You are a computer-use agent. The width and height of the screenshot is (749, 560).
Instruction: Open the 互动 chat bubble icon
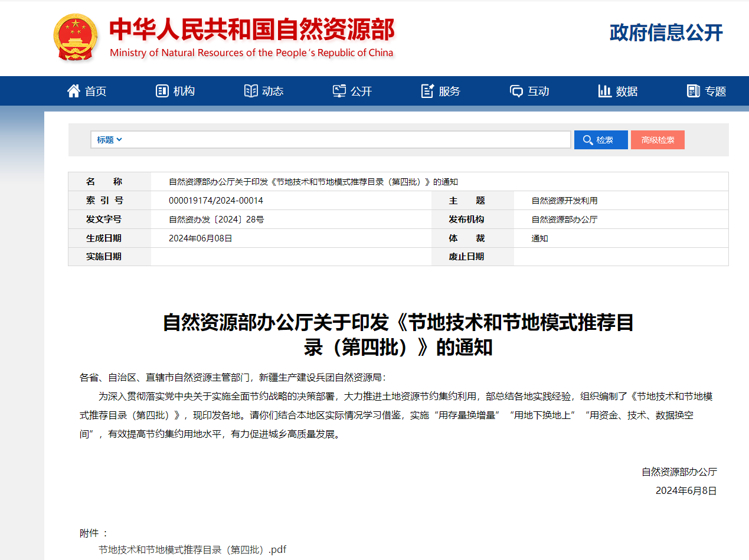pos(516,90)
